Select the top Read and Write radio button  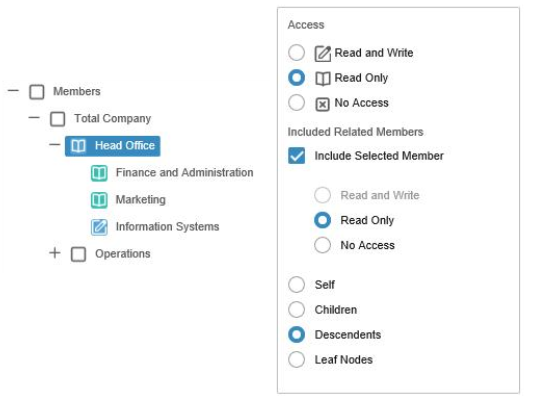[x=296, y=53]
